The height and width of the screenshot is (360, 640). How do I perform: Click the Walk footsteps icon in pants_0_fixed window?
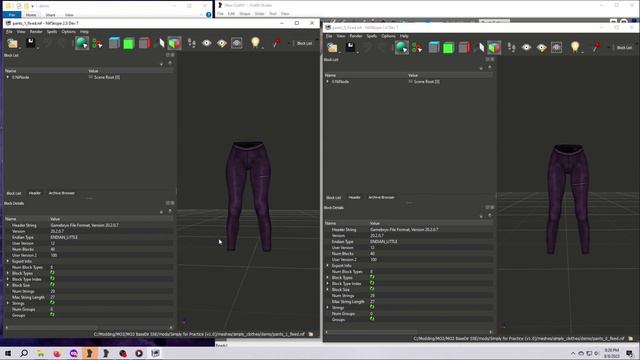511,47
